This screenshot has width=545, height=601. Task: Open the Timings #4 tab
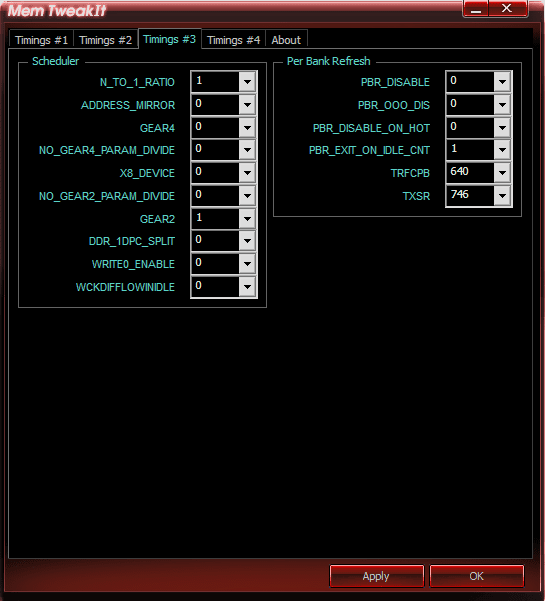pos(233,40)
